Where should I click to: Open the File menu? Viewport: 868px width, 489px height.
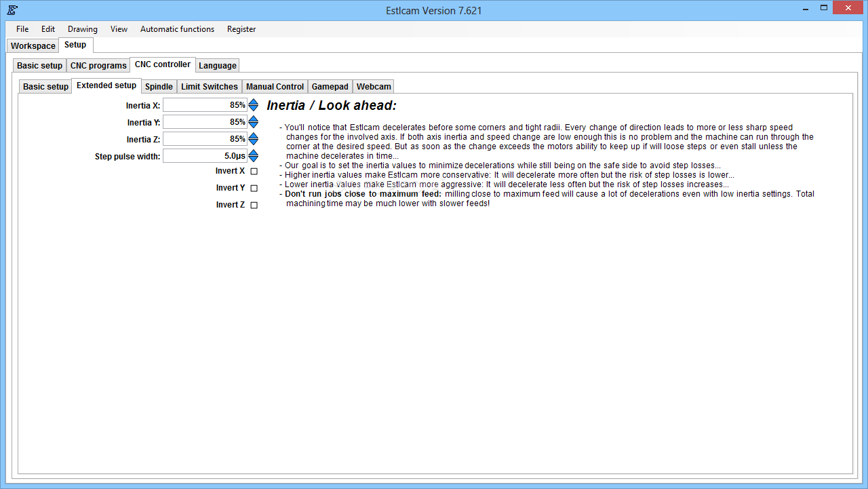pos(22,29)
